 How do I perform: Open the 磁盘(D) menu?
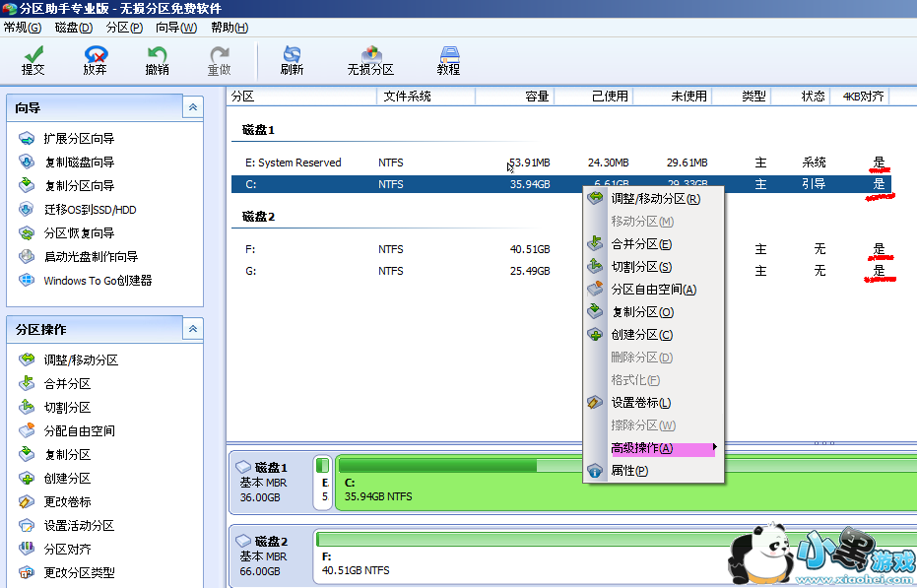74,28
